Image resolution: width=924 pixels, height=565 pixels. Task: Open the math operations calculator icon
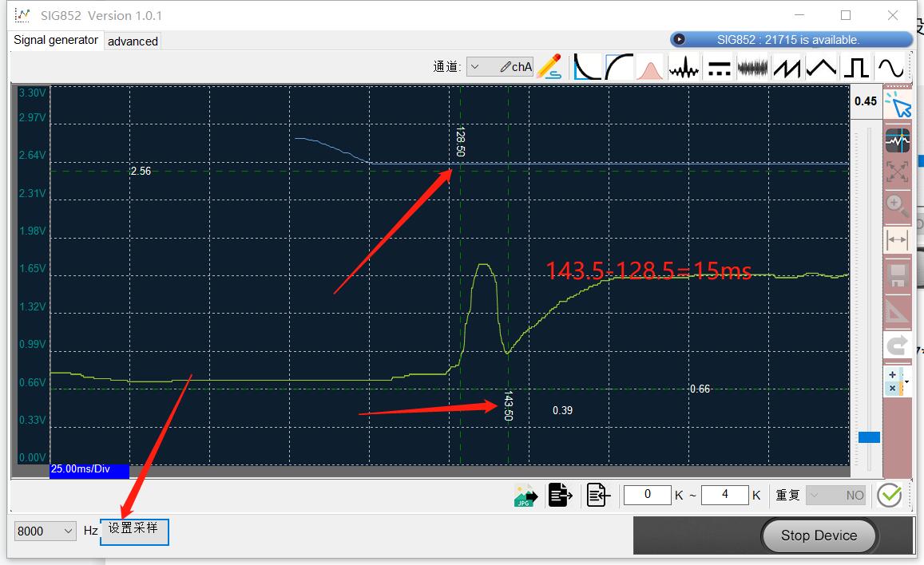[893, 381]
